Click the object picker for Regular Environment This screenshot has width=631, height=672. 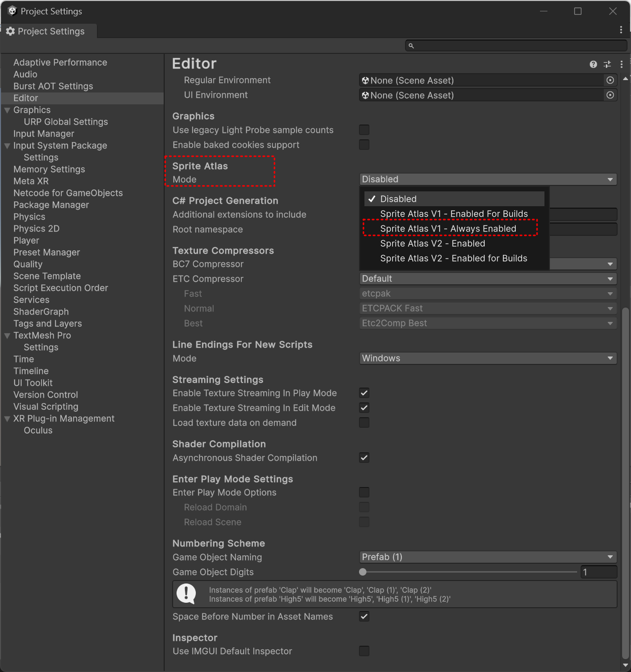point(610,80)
